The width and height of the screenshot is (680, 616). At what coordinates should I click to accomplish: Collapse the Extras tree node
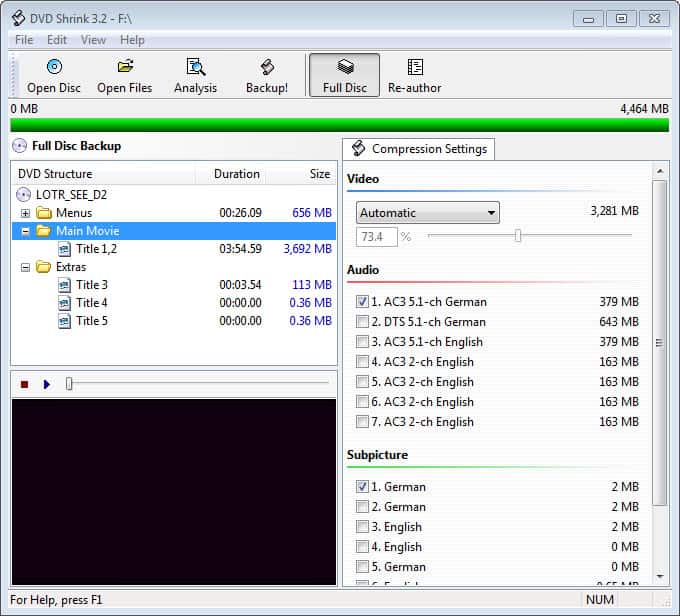(x=26, y=267)
